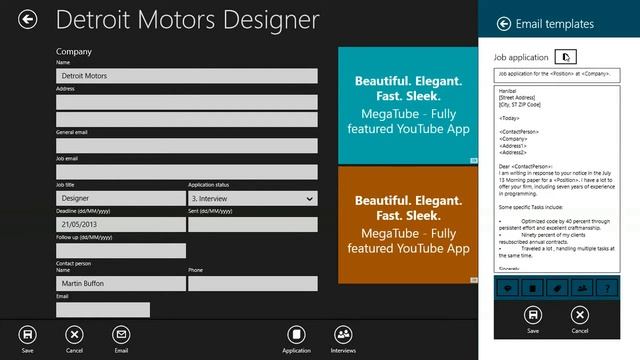The height and width of the screenshot is (360, 640).
Task: Click the Job application label
Action: 521,57
